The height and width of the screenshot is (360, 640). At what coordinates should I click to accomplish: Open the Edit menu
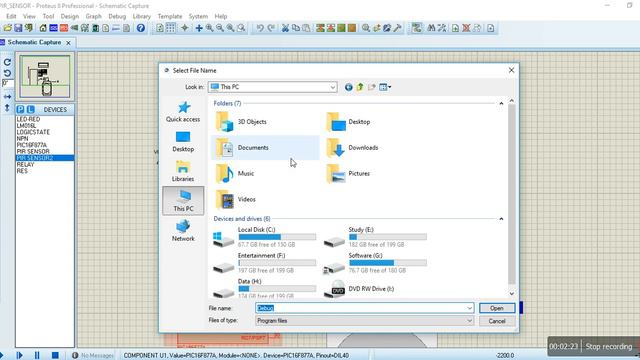click(x=11, y=16)
